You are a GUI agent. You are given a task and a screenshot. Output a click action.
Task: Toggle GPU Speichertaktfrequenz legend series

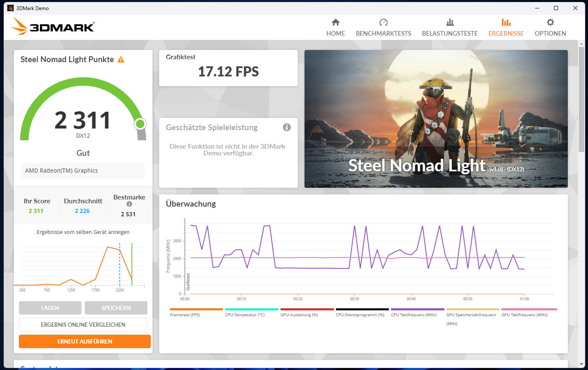point(473,317)
